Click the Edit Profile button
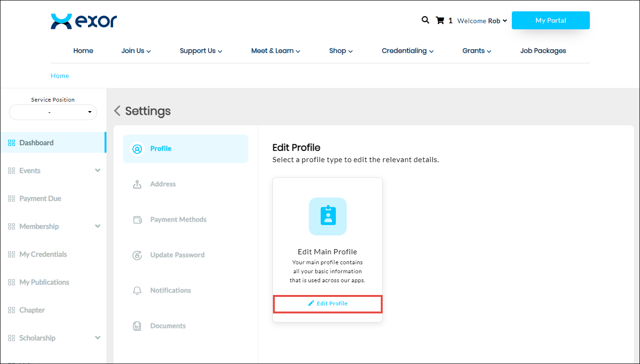Viewport: 640px width, 364px height. pyautogui.click(x=328, y=303)
